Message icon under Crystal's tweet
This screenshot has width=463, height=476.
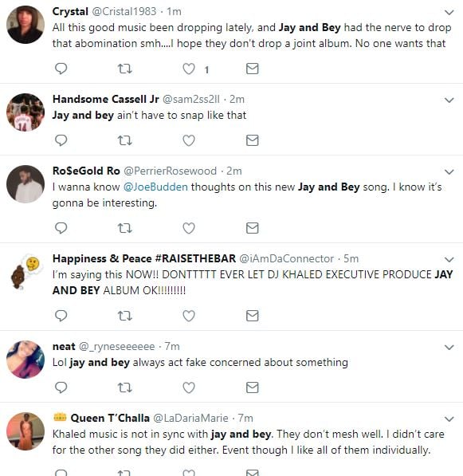click(252, 69)
